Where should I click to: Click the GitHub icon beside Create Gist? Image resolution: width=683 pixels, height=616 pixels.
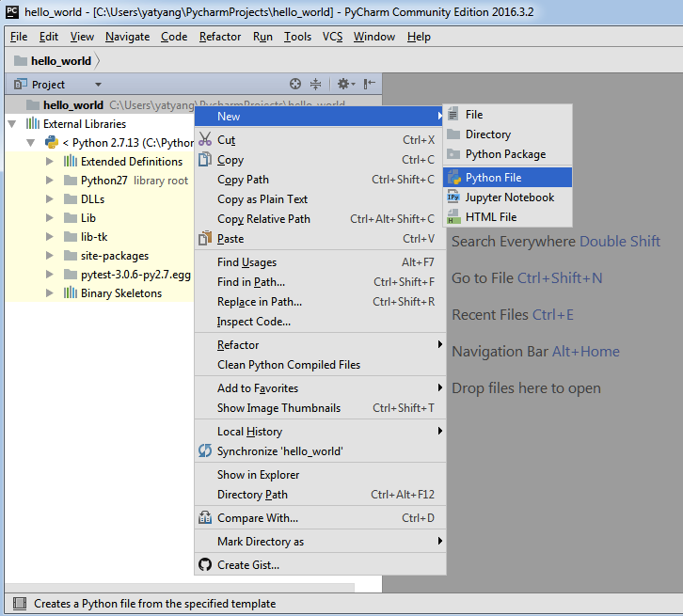click(x=205, y=564)
